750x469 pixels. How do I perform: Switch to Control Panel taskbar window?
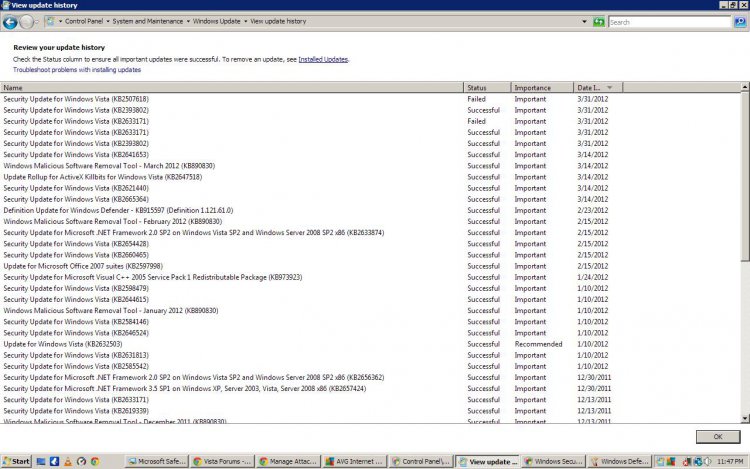[x=421, y=461]
